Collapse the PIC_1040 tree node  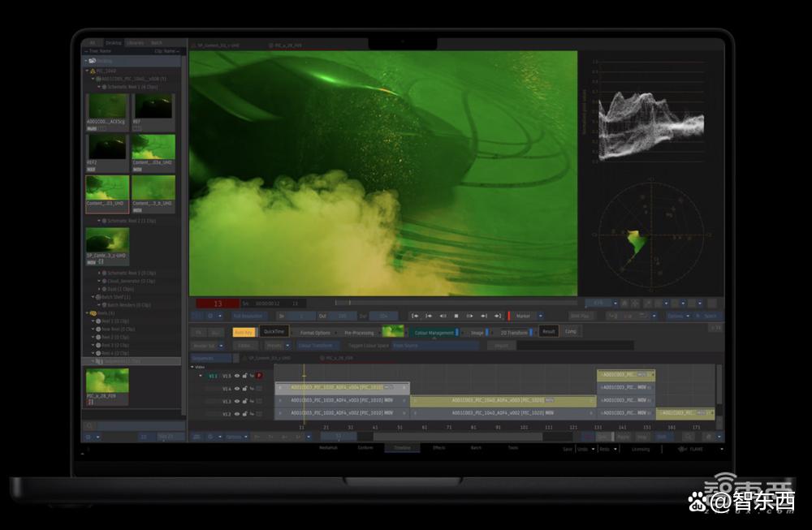[x=88, y=71]
